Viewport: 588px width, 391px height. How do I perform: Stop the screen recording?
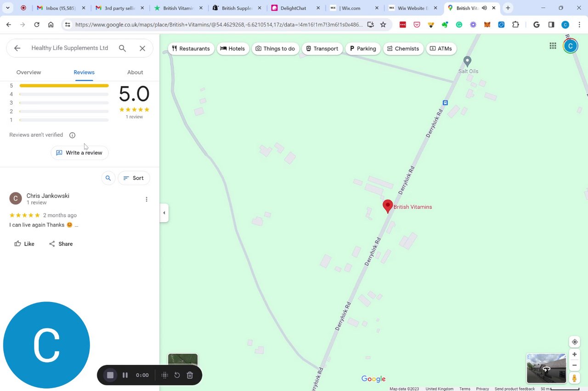point(110,375)
